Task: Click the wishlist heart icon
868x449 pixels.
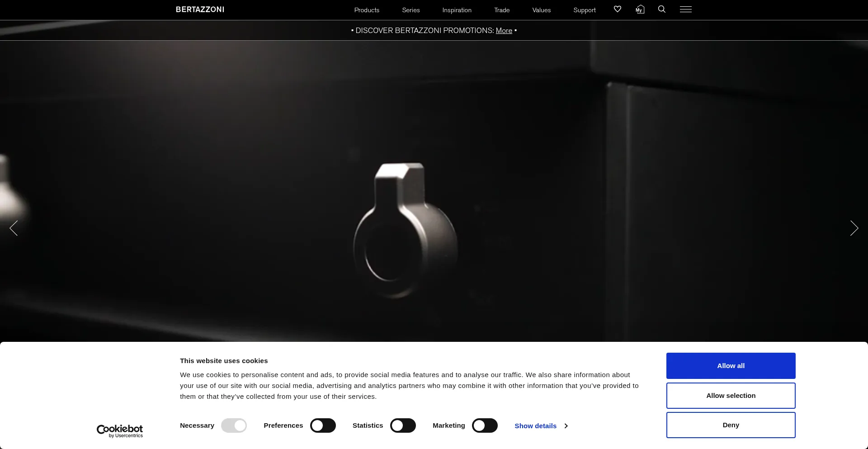Action: pyautogui.click(x=617, y=9)
